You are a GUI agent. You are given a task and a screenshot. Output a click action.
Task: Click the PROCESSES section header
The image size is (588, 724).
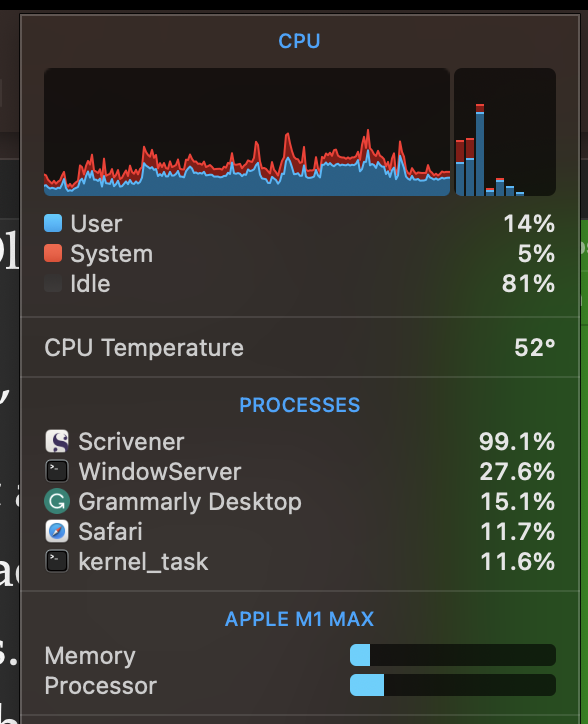point(300,405)
